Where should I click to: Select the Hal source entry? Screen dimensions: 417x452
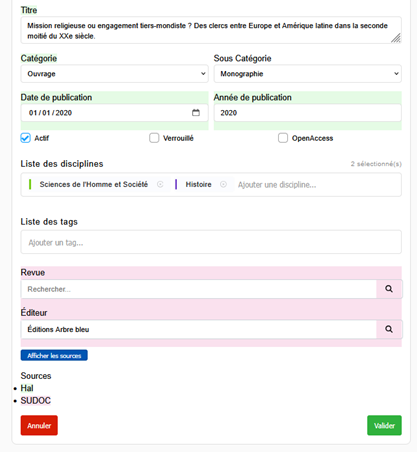(27, 388)
